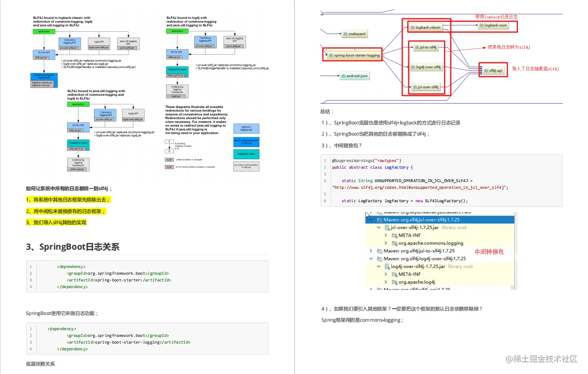Click folder icon of org.apache.commons.logging
This screenshot has width=588, height=374.
395,243
